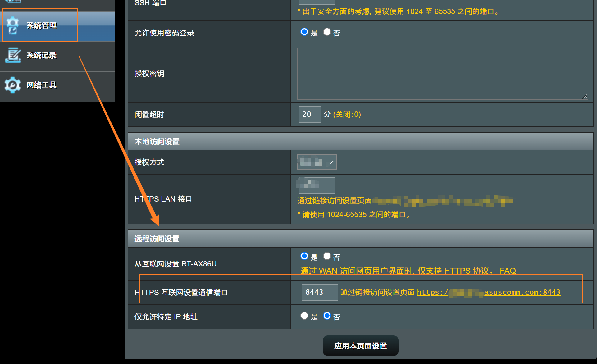Image resolution: width=597 pixels, height=364 pixels.
Task: Open the FAQ link
Action: coord(508,271)
